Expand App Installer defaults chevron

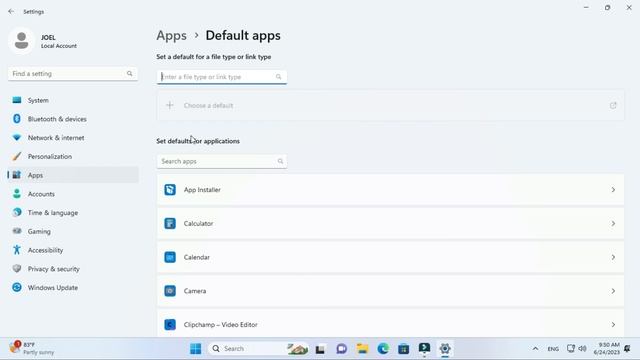[x=613, y=190]
